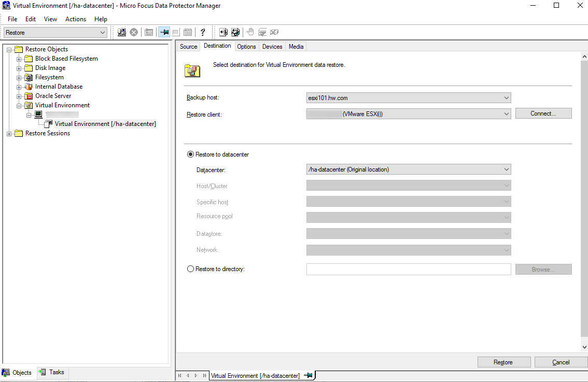
Task: Collapse the Restore Objects root node
Action: (9, 50)
